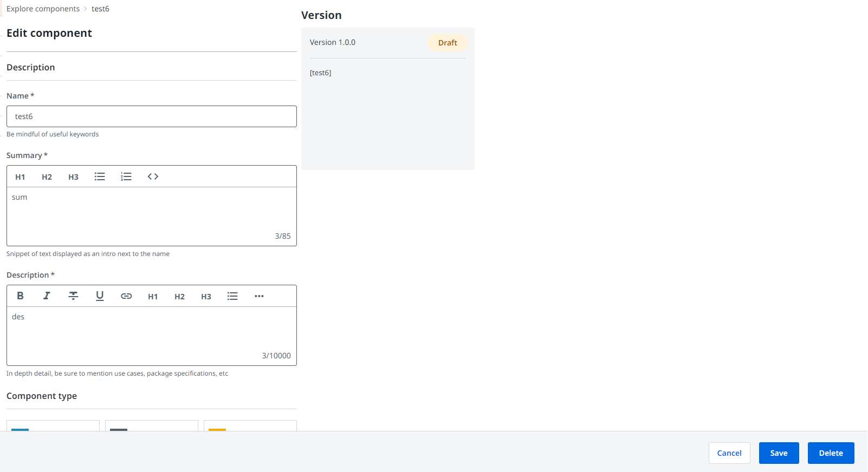This screenshot has width=868, height=472.
Task: Click the Draft status badge
Action: tap(448, 43)
